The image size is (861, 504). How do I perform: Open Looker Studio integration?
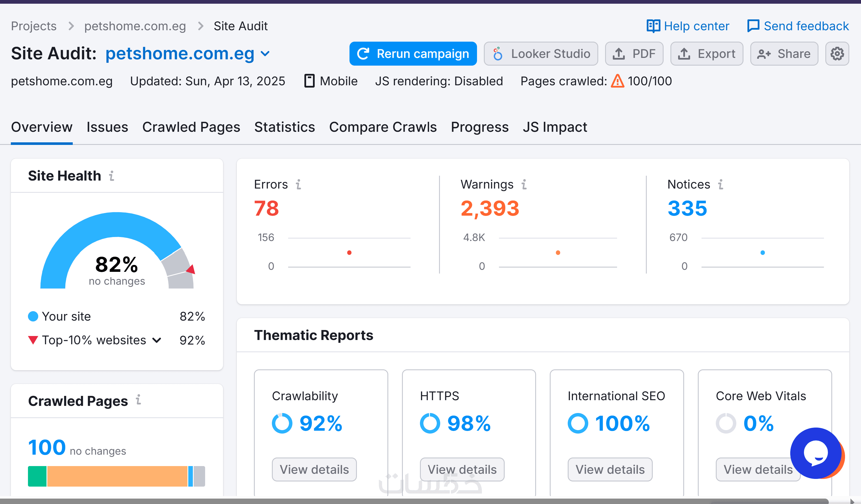point(541,54)
